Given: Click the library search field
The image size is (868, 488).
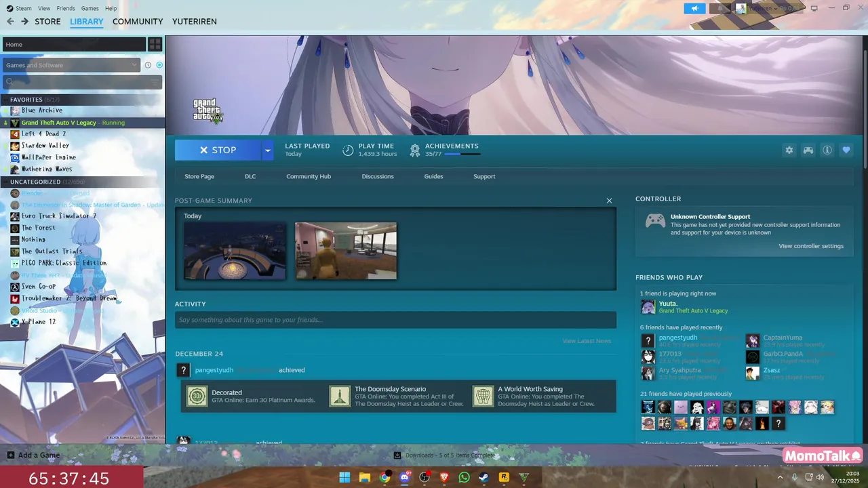Looking at the screenshot, I should [82, 82].
